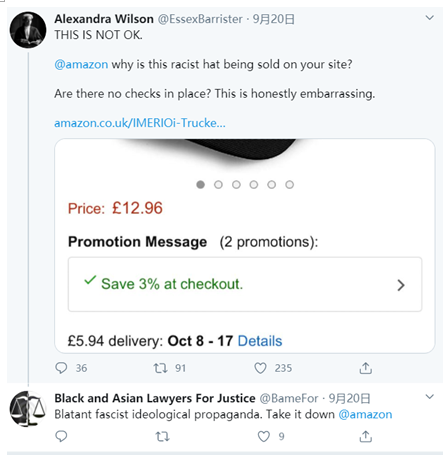Viewport: 443px width, 459px height.
Task: Like the Black and Asian Lawyers tweet
Action: point(264,436)
